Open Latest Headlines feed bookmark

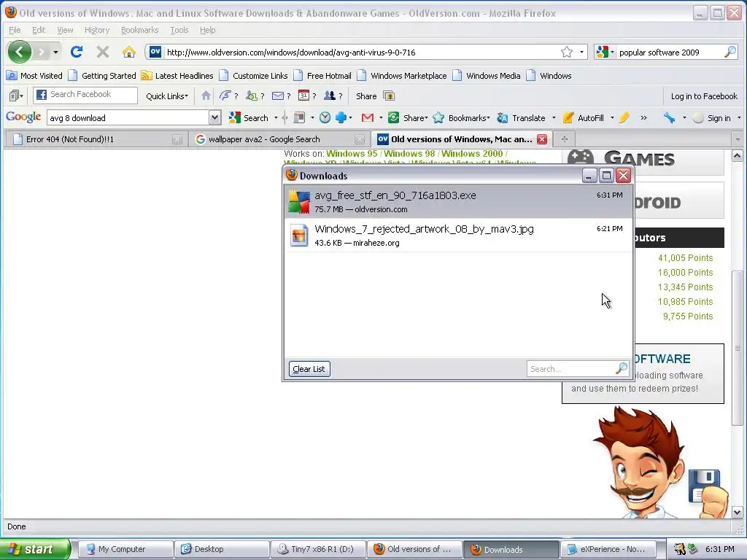coord(177,76)
